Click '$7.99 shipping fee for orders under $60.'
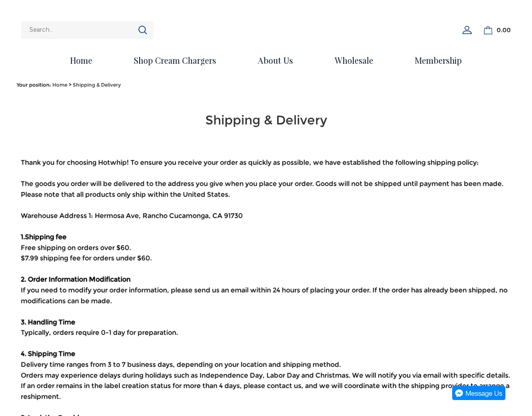This screenshot has width=532, height=416. pos(86,258)
